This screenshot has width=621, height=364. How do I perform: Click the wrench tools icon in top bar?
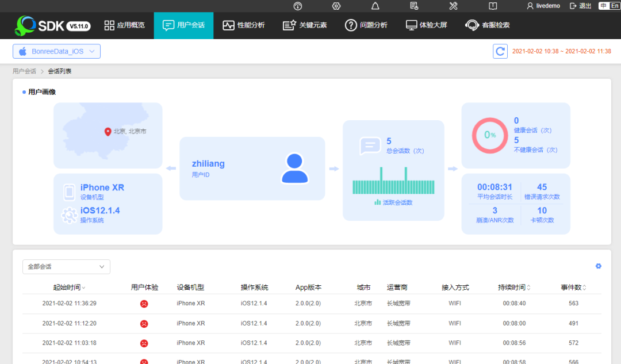click(x=453, y=6)
